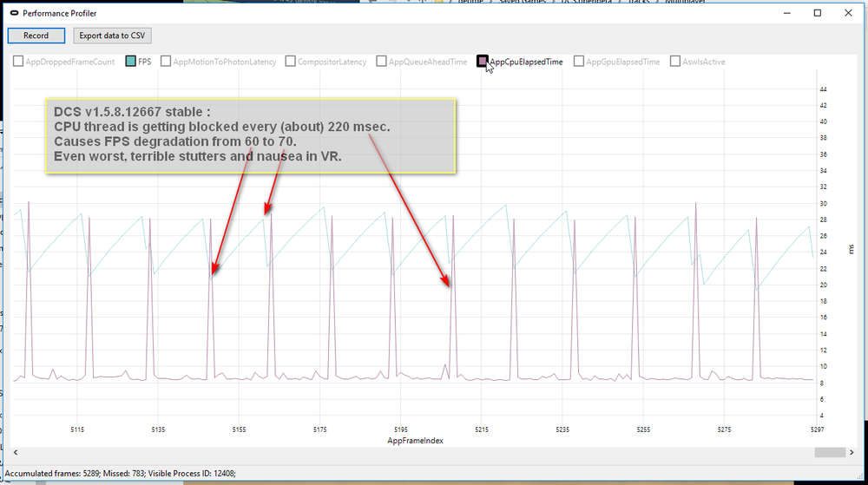Click the Record button
The image size is (868, 485).
coord(36,36)
